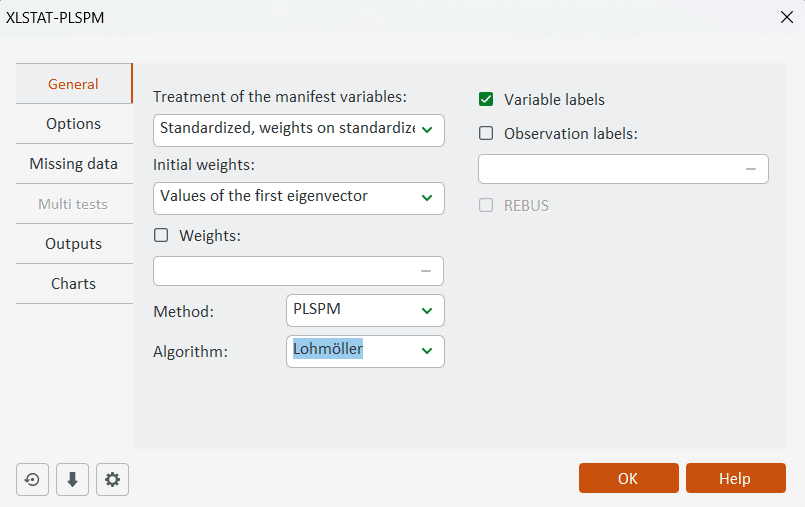Select the Charts tab
This screenshot has width=805, height=507.
(x=73, y=284)
